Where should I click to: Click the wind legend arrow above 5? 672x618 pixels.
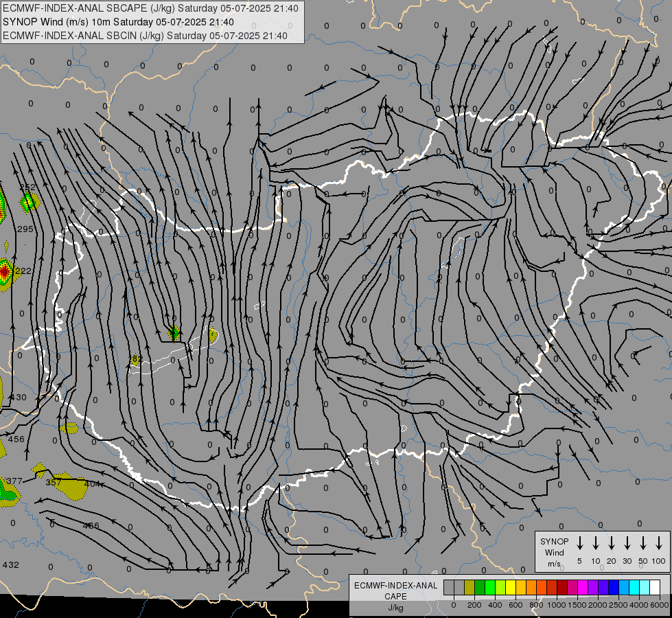click(579, 543)
